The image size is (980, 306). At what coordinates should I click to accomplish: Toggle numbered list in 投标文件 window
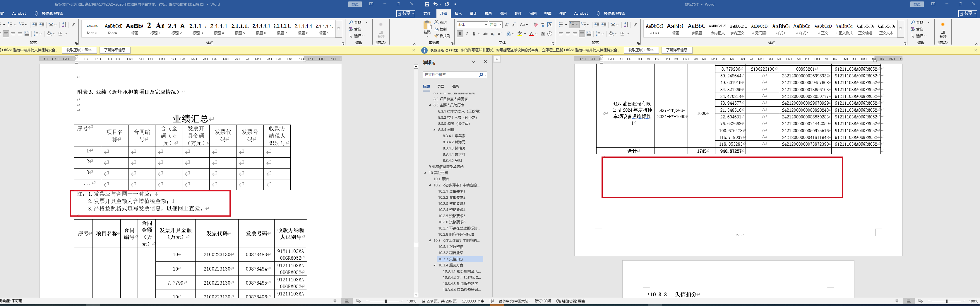[572, 25]
